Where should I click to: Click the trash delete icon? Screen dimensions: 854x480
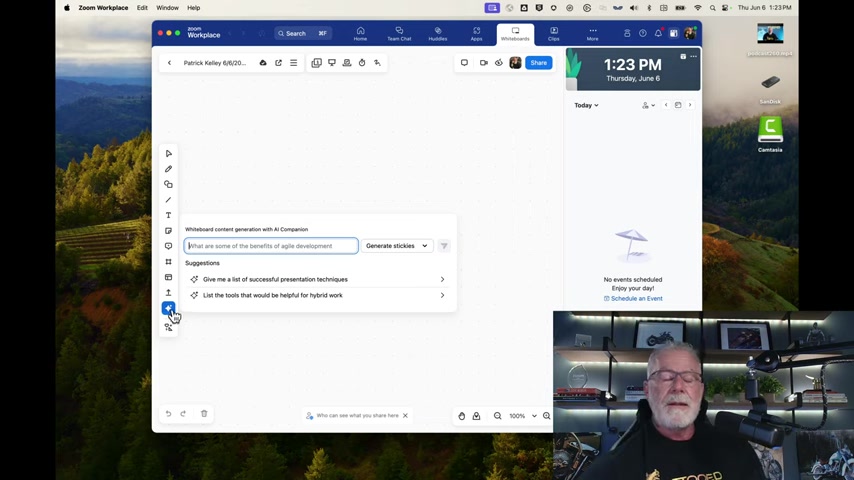(x=204, y=414)
